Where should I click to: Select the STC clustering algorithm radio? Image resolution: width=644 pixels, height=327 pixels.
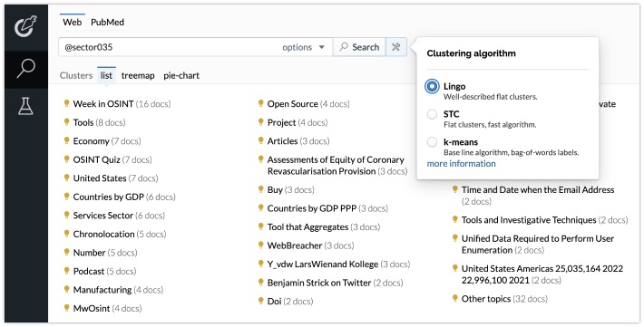[432, 114]
